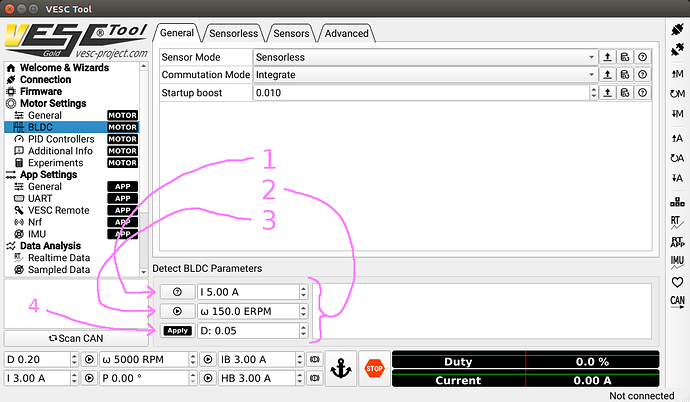Viewport: 690px width, 402px height.
Task: Click the read-current upload icon for Commutation Mode
Action: [x=607, y=75]
